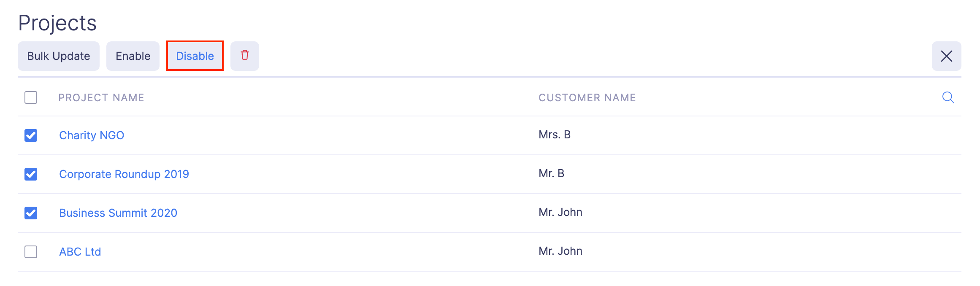The image size is (980, 286).
Task: Click the Project Name column header
Action: pos(101,98)
